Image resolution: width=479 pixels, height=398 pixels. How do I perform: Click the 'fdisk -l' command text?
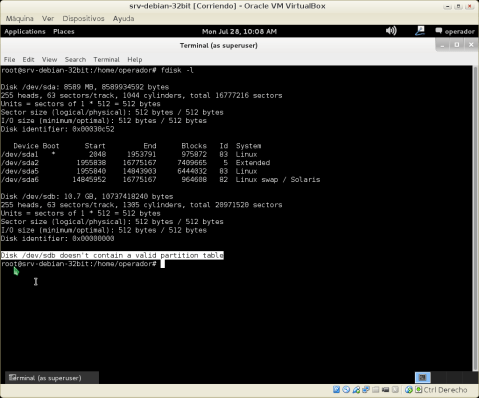pyautogui.click(x=177, y=70)
